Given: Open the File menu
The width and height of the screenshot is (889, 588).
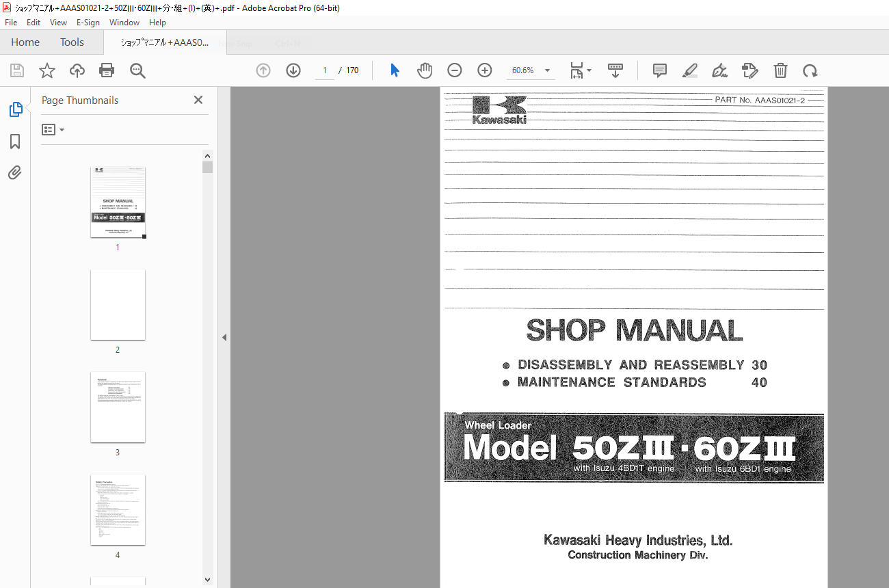Looking at the screenshot, I should pyautogui.click(x=11, y=23).
